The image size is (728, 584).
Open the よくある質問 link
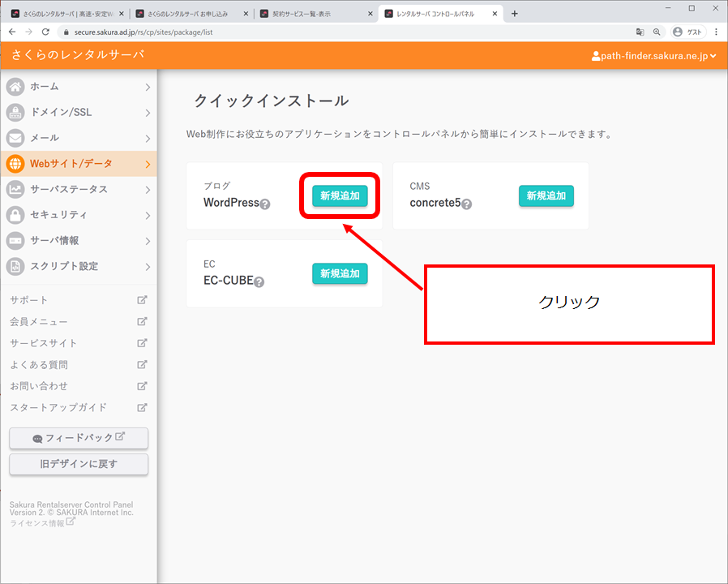pos(39,364)
